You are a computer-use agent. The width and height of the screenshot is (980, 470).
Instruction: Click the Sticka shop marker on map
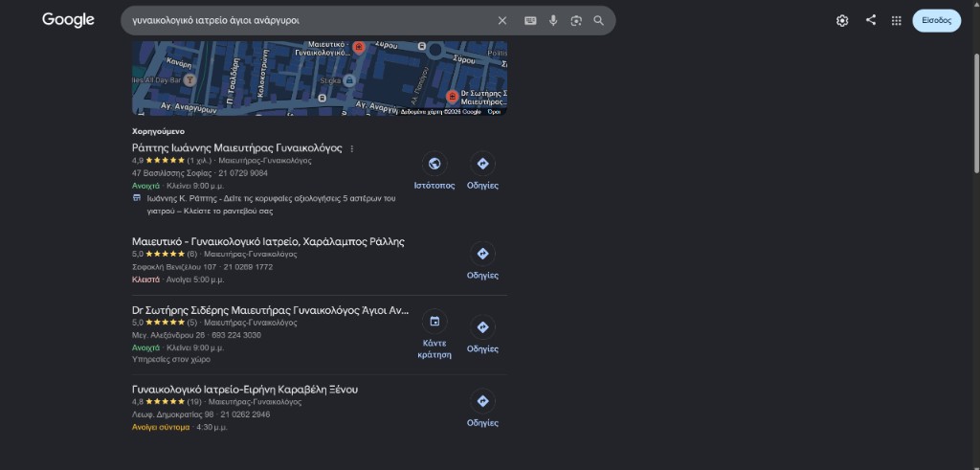tap(349, 80)
